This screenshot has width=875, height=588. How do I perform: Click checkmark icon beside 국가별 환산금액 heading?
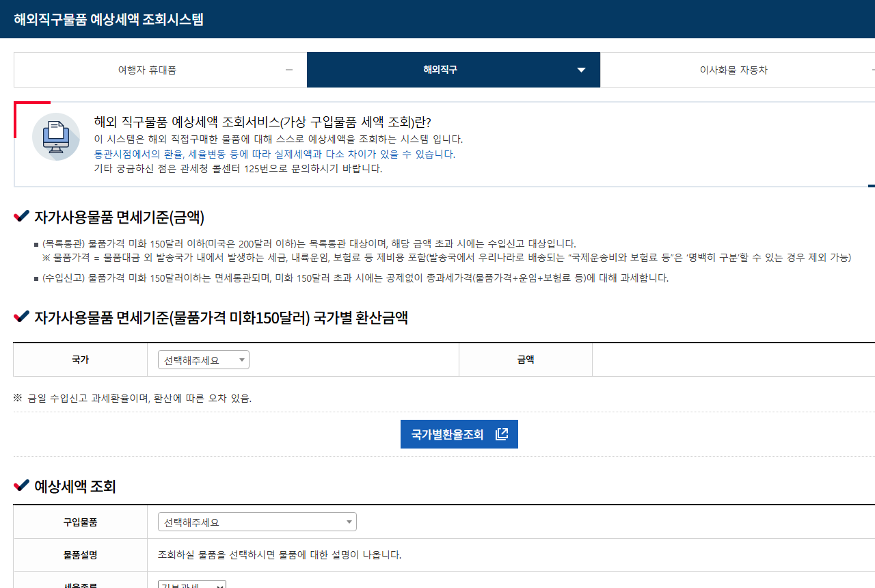(x=22, y=317)
